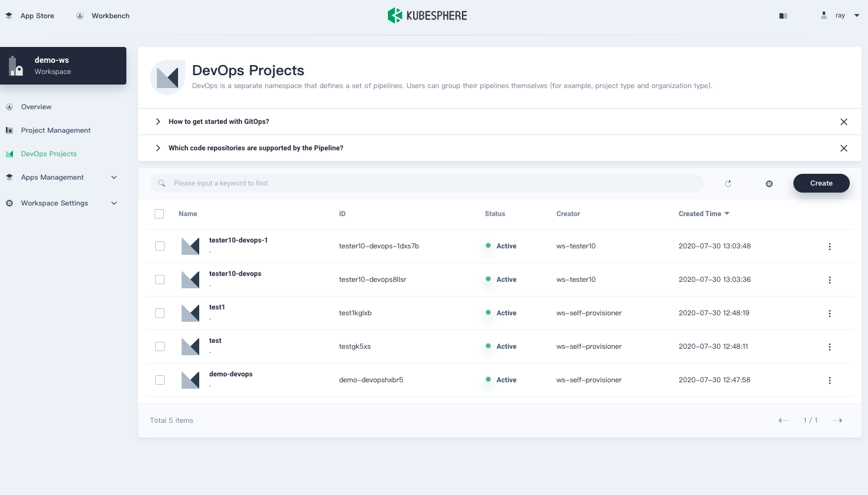Dismiss the code repositories tip
Screen dimensions: 868x495
[844, 148]
